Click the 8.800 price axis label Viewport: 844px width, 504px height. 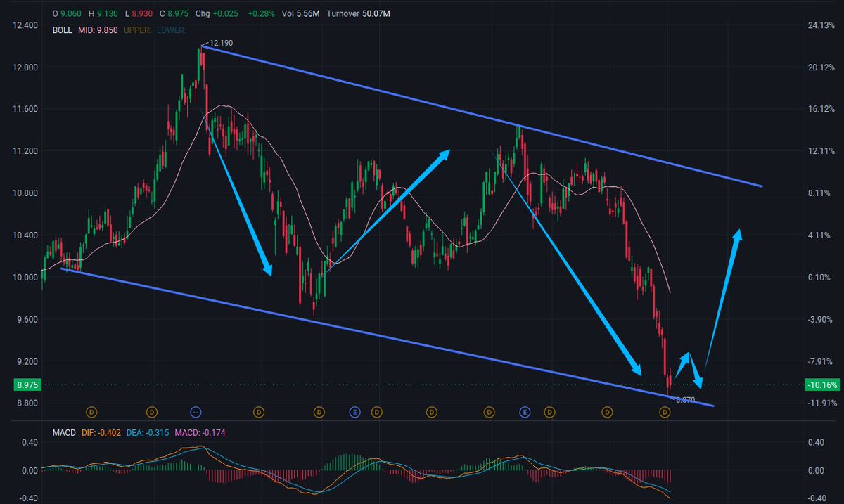pos(25,403)
